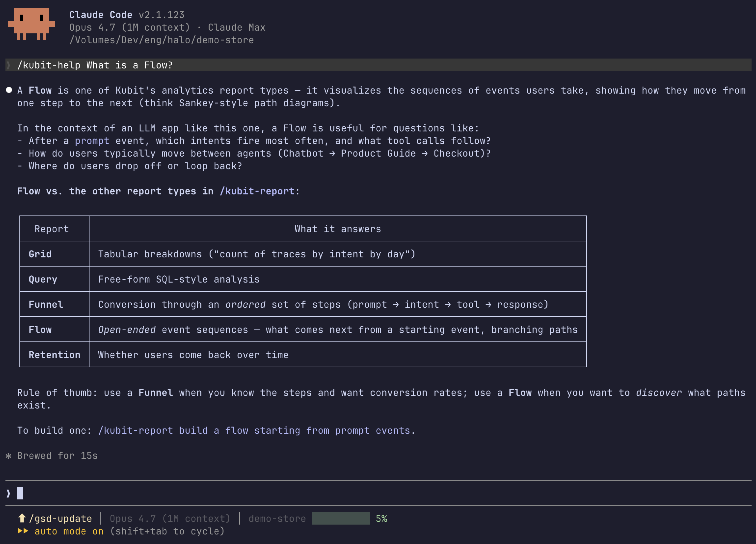Click the white bullet before the Flow answer
Screen dimensions: 756x544
[9, 90]
